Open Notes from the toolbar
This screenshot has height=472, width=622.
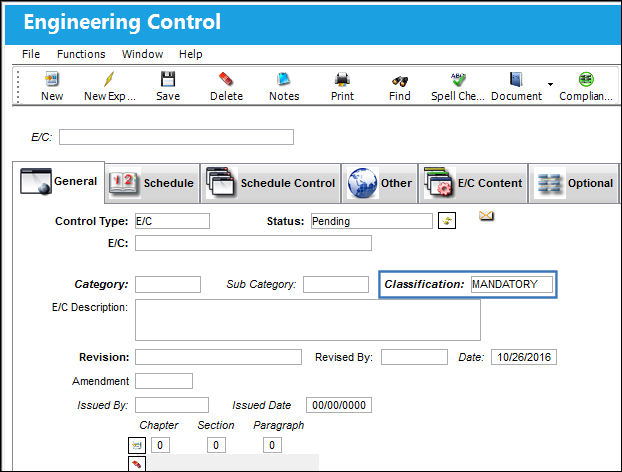[x=284, y=79]
